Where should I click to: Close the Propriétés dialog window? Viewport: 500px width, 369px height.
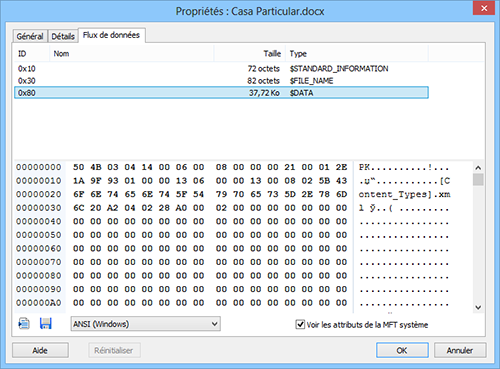(484, 8)
